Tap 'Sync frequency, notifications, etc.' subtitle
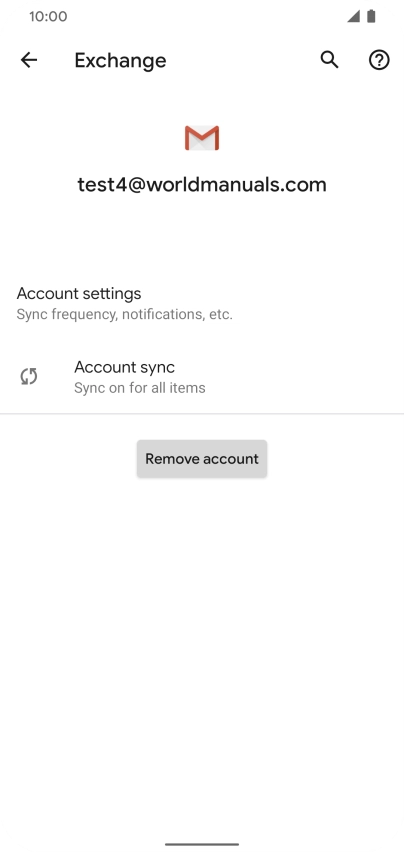Screen dimensions: 404x852 tap(124, 314)
